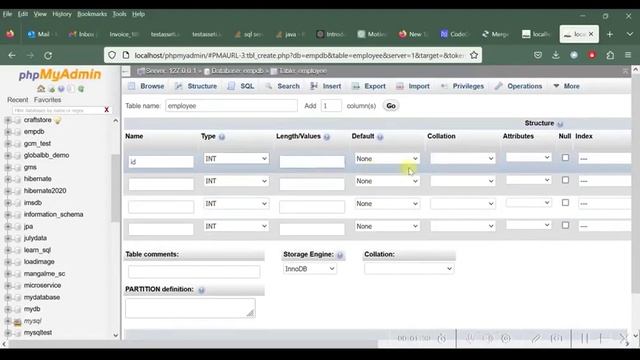Check Null checkbox in fourth column row
This screenshot has width=640, height=360.
click(565, 225)
